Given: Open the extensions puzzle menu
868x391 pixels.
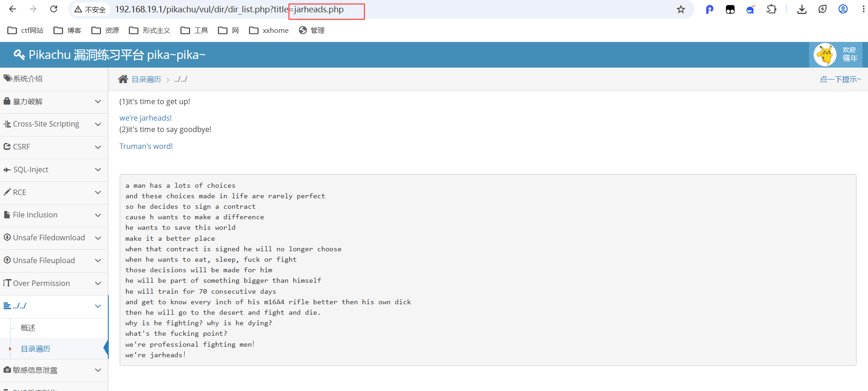Looking at the screenshot, I should (772, 10).
